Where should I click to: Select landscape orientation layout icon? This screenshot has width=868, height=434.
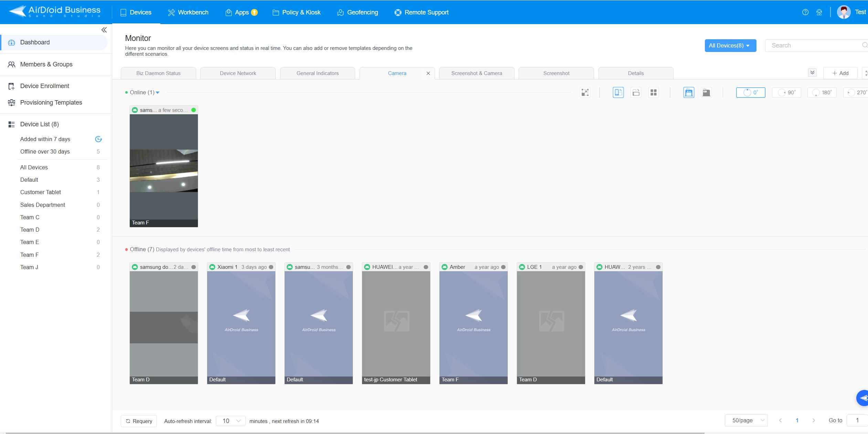[636, 92]
